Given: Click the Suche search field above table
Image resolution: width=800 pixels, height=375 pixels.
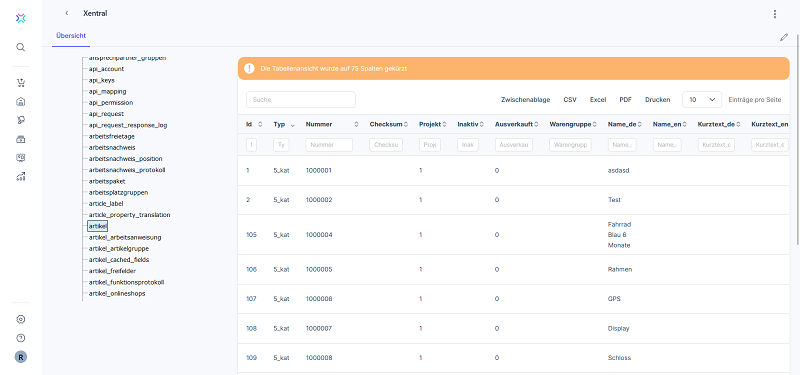Looking at the screenshot, I should click(301, 100).
